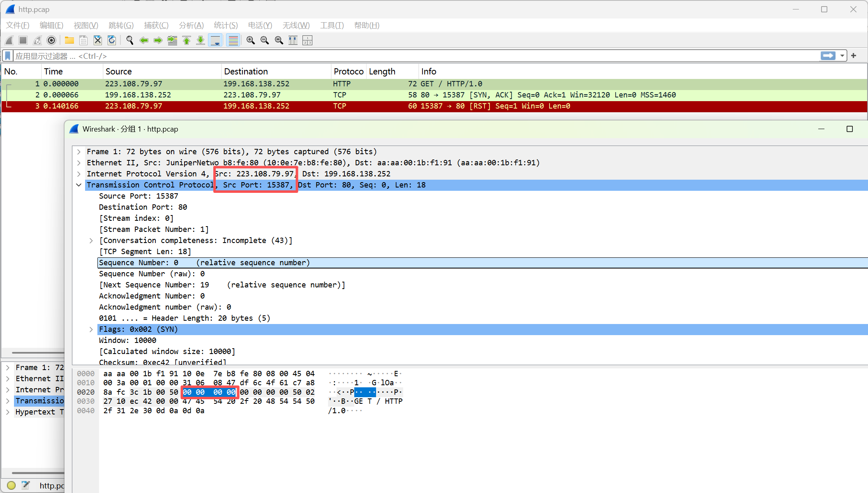
Task: Open capture options gear icon
Action: point(51,40)
